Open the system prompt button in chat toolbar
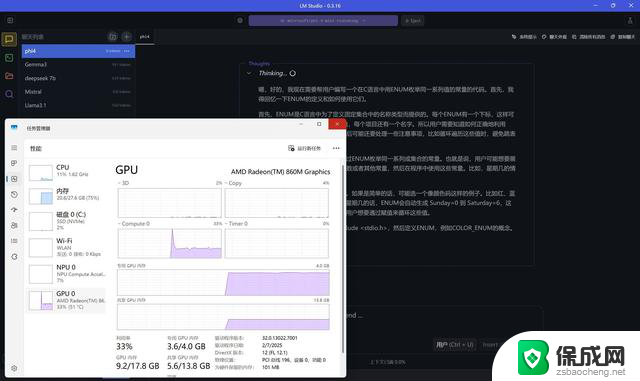Image resolution: width=640 pixels, height=381 pixels. point(524,37)
